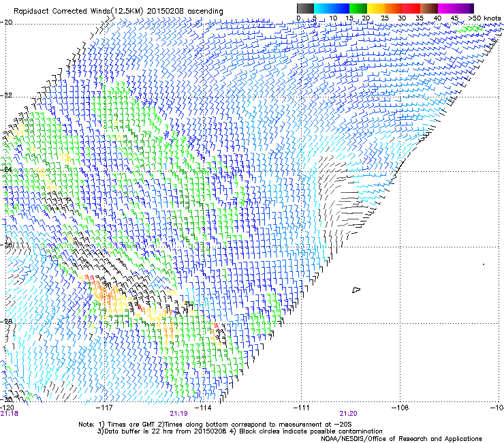
Task: Click the NOAA/NESDIS credit text
Action: pos(401,438)
